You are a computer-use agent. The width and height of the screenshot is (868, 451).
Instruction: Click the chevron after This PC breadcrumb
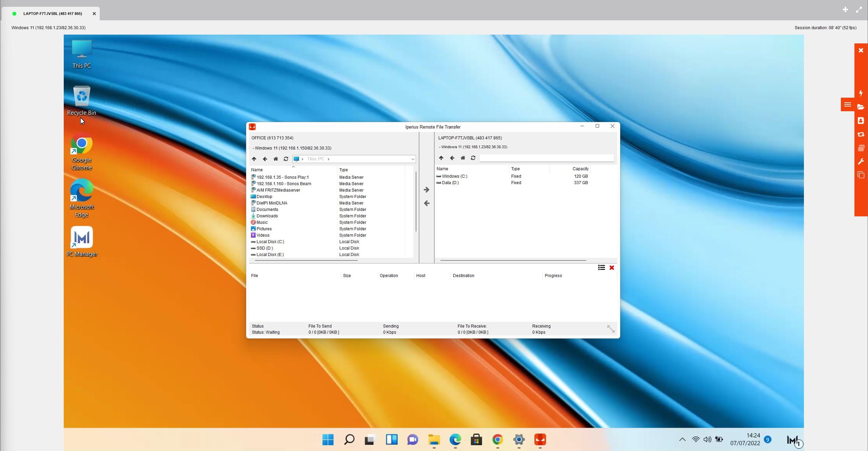[x=329, y=159]
